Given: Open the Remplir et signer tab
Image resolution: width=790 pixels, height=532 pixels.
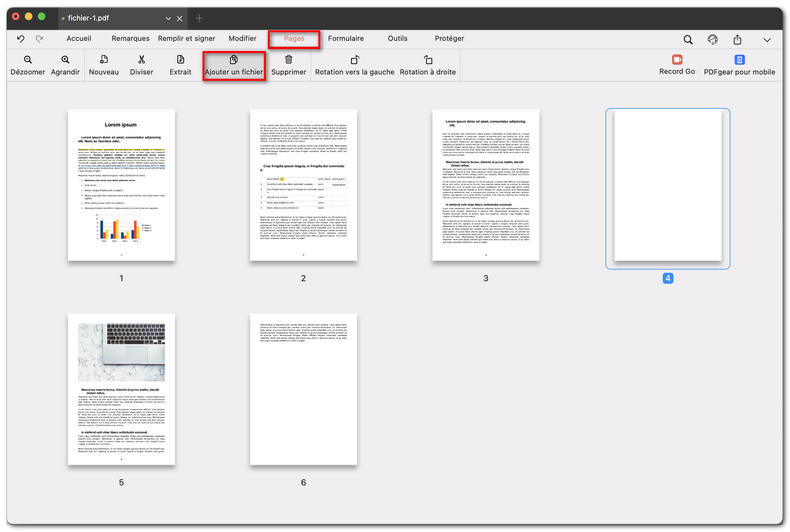Looking at the screenshot, I should [x=186, y=39].
